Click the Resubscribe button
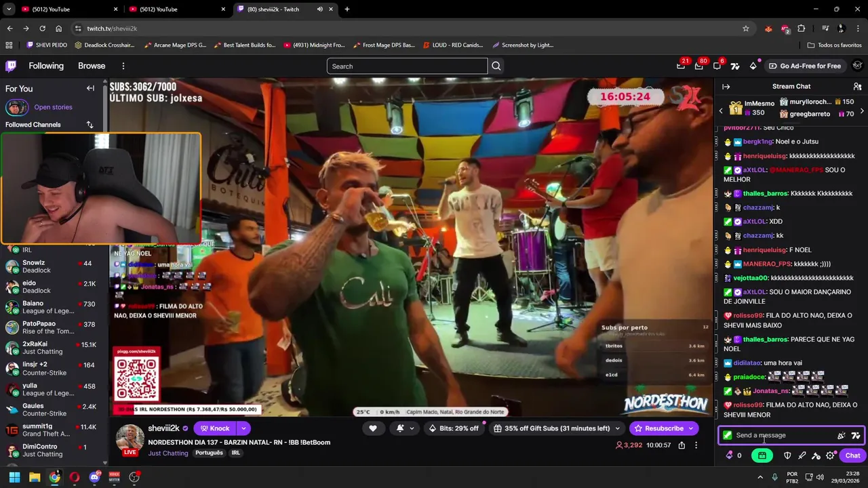The width and height of the screenshot is (868, 488). coord(663,428)
